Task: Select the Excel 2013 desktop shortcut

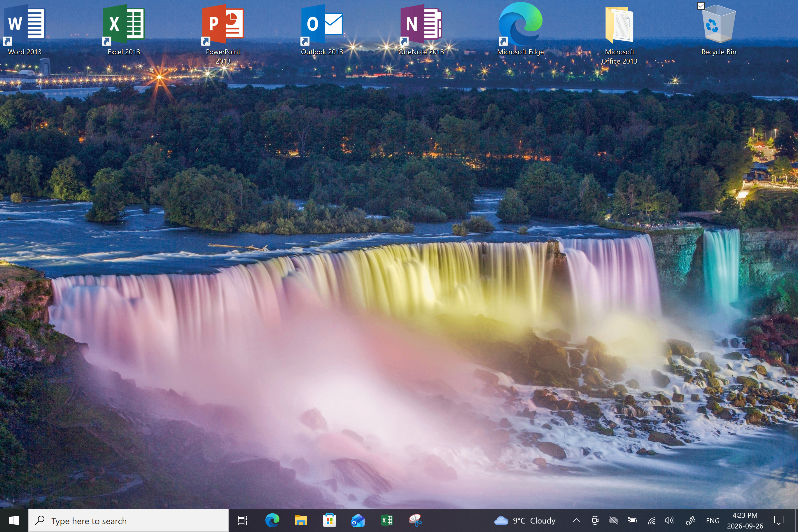Action: click(x=124, y=29)
